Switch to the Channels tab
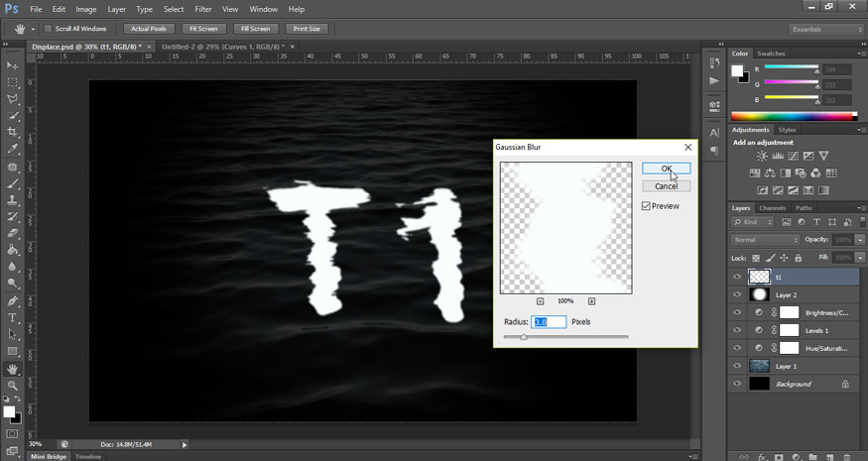The image size is (868, 461). (x=772, y=208)
